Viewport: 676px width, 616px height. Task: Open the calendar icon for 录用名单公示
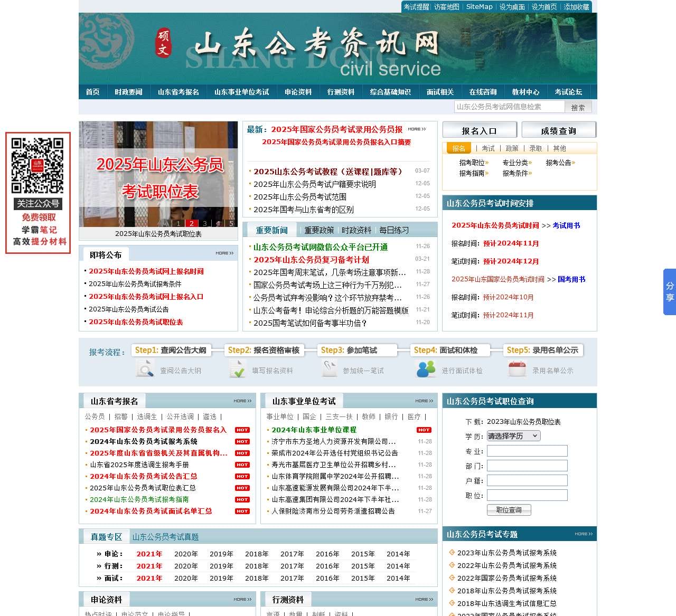(x=517, y=368)
